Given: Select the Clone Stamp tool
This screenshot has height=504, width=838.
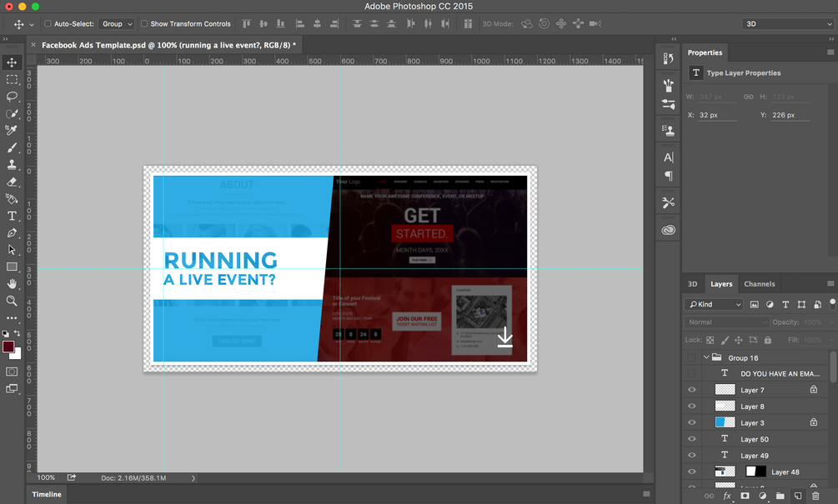Looking at the screenshot, I should 12,164.
